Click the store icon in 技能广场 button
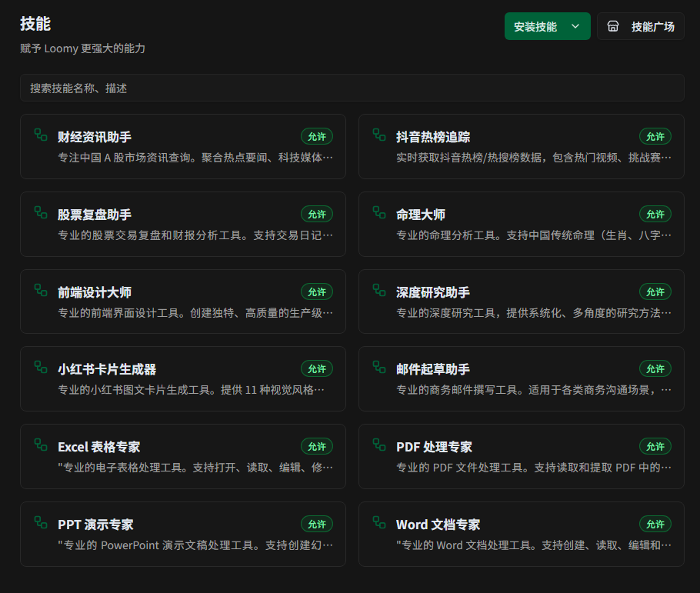Image resolution: width=700 pixels, height=593 pixels. (x=613, y=26)
